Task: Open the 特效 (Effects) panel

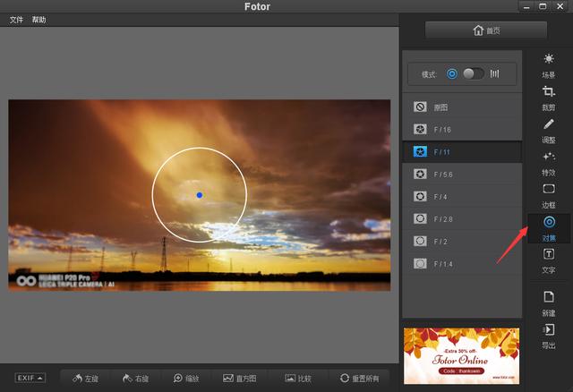Action: coord(549,161)
